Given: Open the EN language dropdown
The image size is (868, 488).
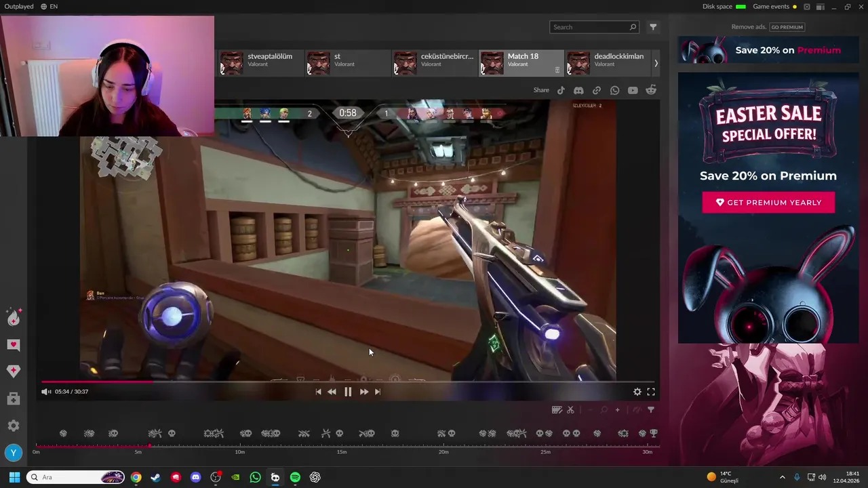Looking at the screenshot, I should pyautogui.click(x=49, y=6).
